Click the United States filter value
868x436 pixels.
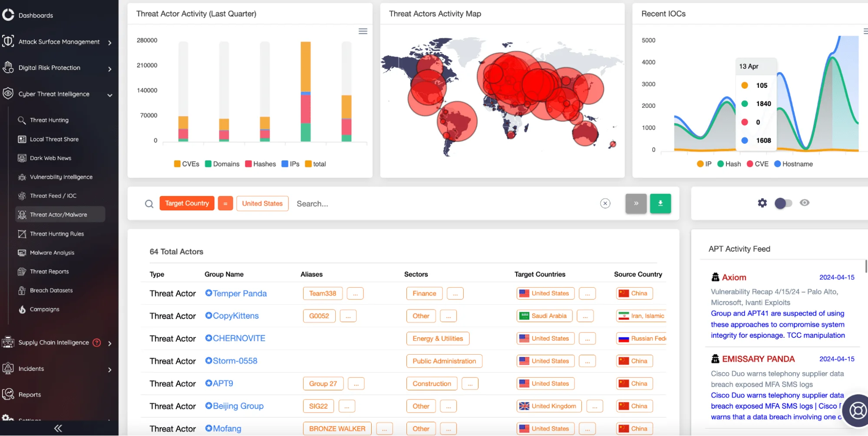[262, 203]
